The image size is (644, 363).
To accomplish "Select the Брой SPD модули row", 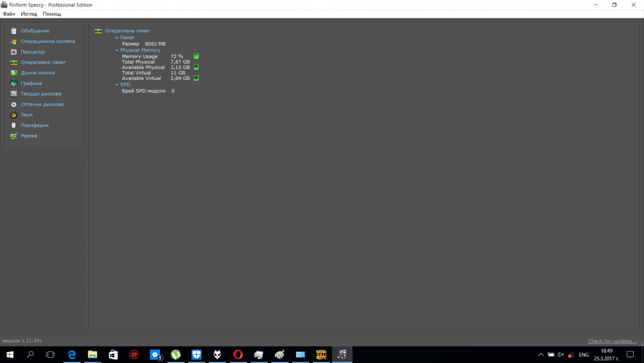I will 148,91.
